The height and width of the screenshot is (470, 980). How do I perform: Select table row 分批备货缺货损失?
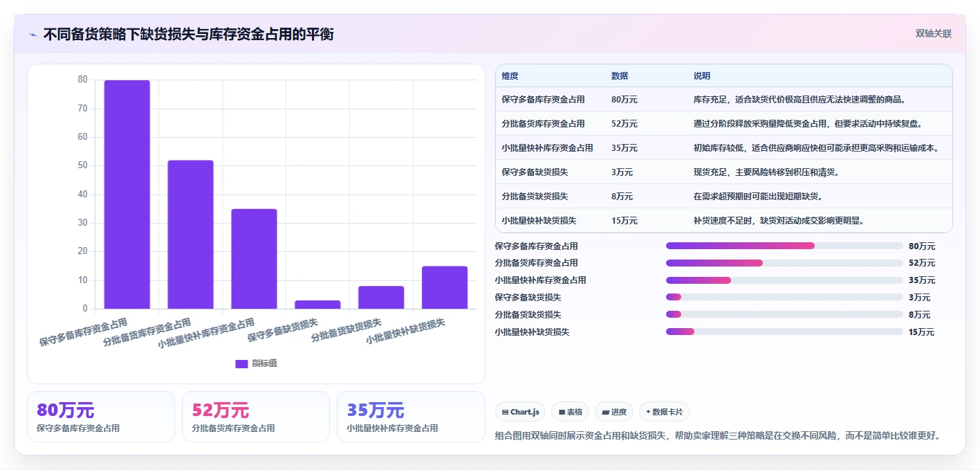[724, 197]
